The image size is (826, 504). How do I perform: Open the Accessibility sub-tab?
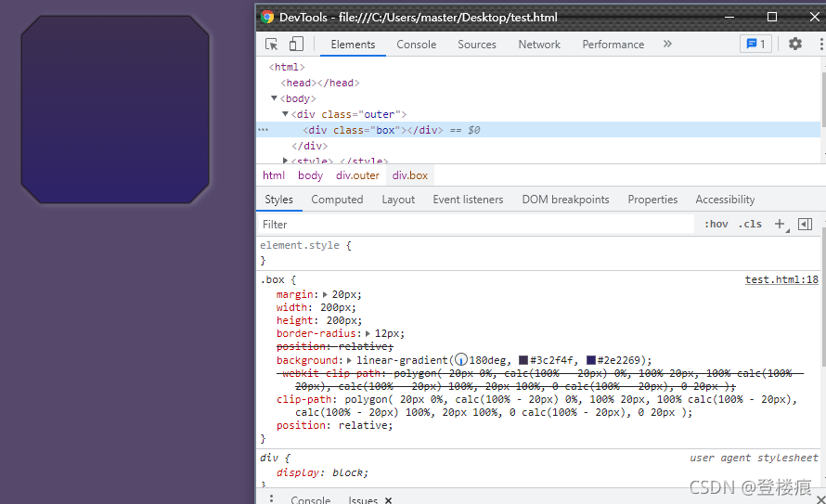point(725,200)
